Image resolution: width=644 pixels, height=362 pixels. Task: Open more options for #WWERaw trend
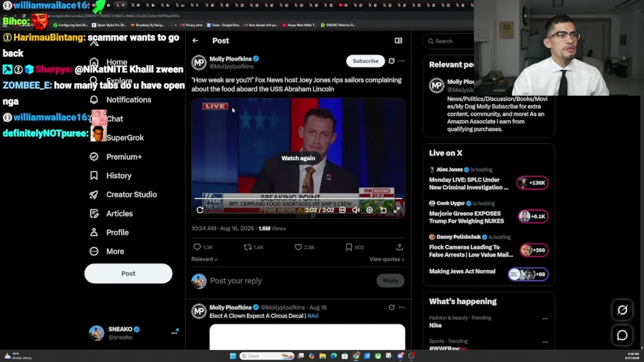[x=545, y=342]
